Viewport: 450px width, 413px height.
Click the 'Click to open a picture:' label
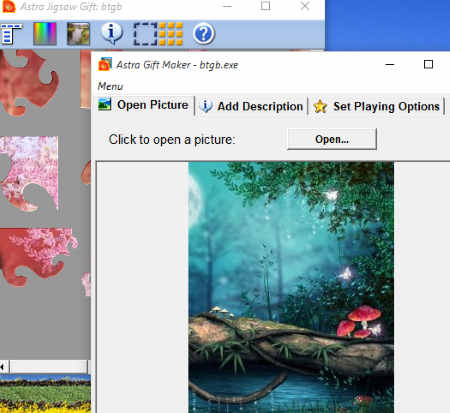click(x=172, y=139)
